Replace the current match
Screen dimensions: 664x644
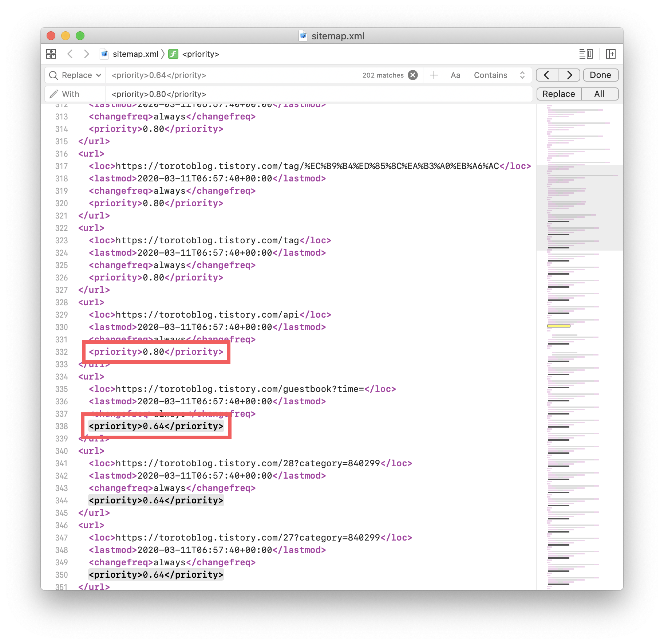click(x=559, y=94)
